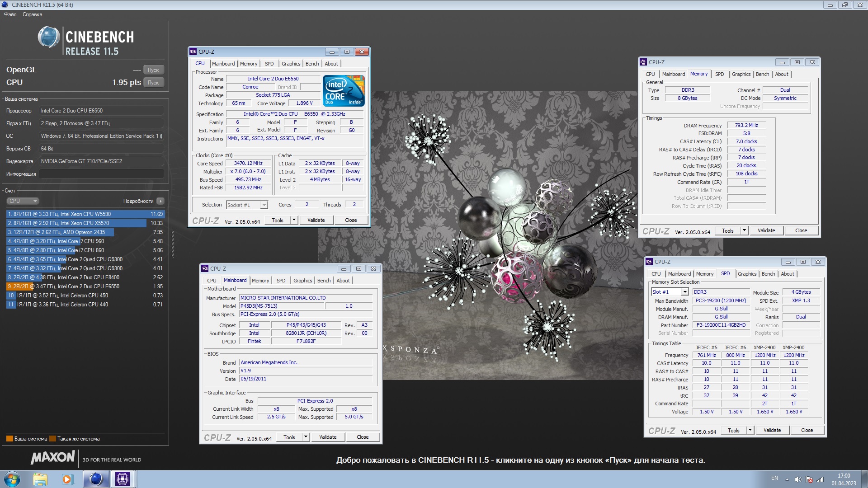Screen dimensions: 868x488
Task: Click the F3-19200C11-4GBZHD part number
Action: pos(721,325)
